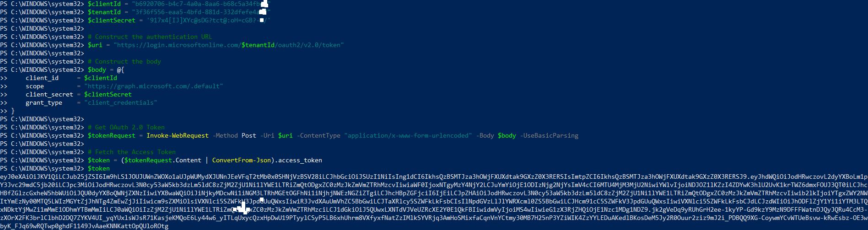Click the '# Get OAuth 2.0 Token' comment
This screenshot has width=868, height=230.
(126, 128)
